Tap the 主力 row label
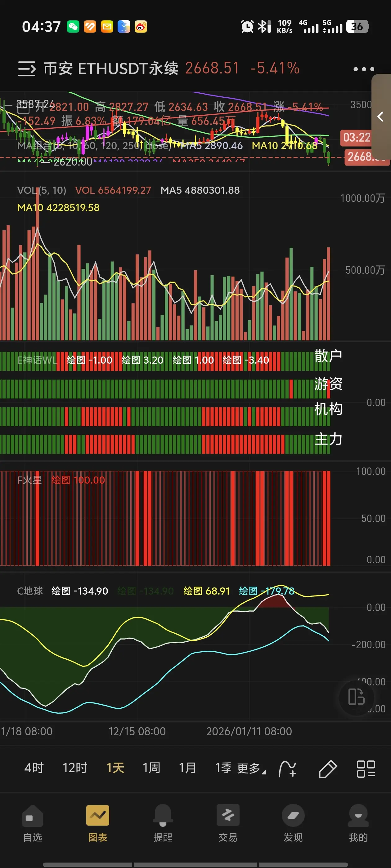This screenshot has height=868, width=391. click(328, 439)
